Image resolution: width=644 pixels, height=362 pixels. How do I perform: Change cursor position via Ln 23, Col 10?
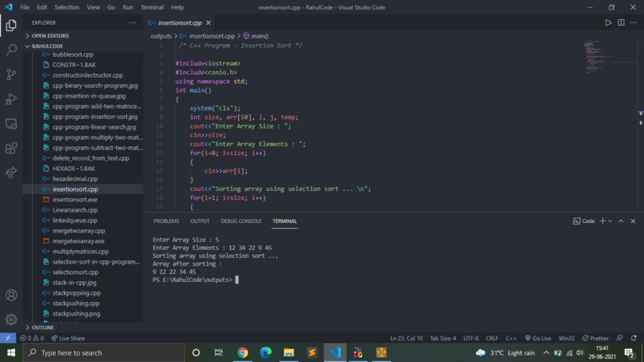[406, 338]
